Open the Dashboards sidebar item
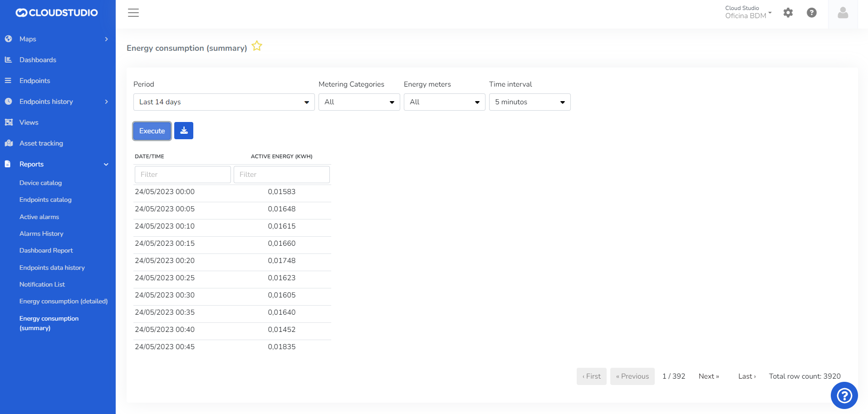The image size is (868, 414). (x=38, y=60)
